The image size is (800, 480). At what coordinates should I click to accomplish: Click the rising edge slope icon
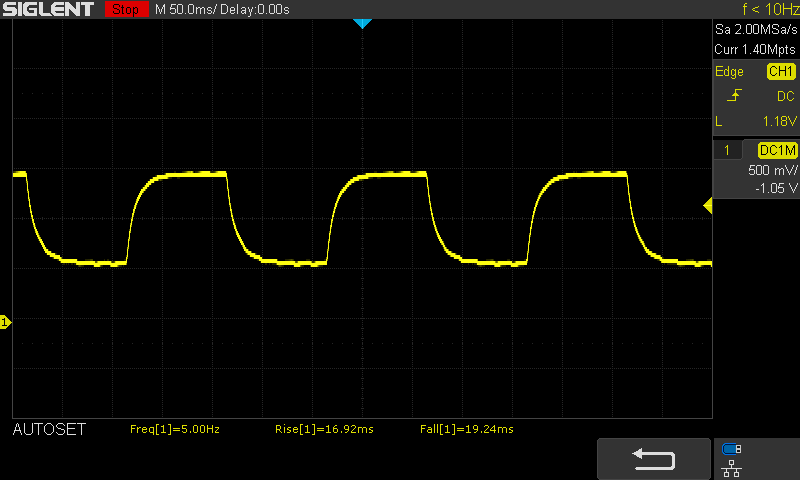tap(734, 95)
